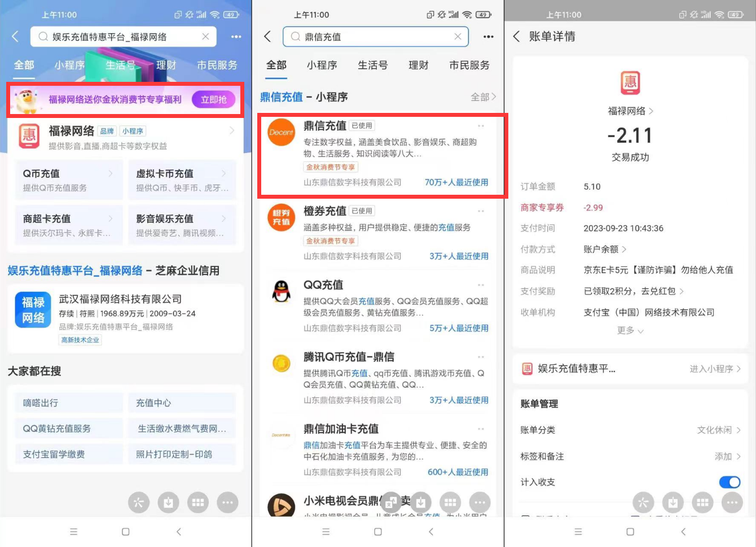Open the 鼎信充值 Decent orange logo
The width and height of the screenshot is (756, 547).
pyautogui.click(x=281, y=132)
